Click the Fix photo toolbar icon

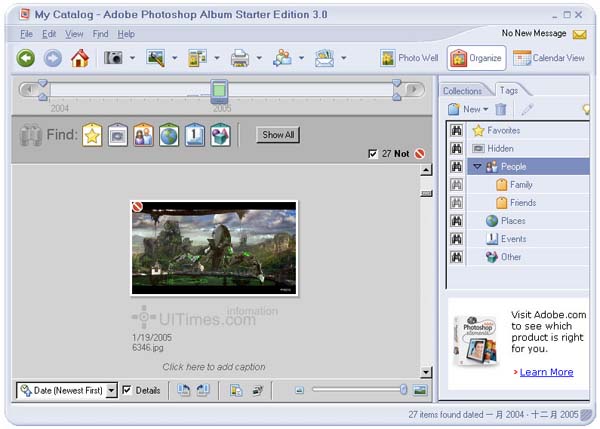click(156, 58)
